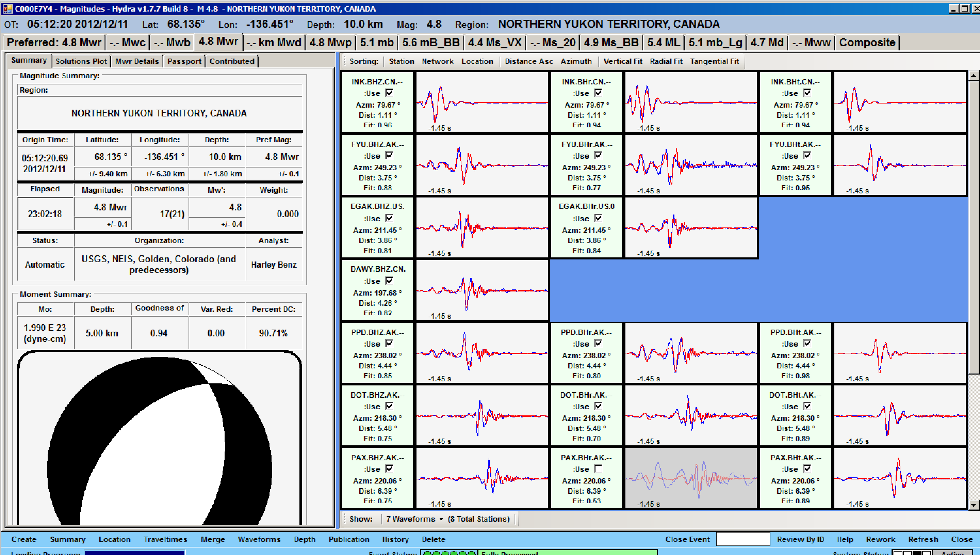Open Location from the bottom menu
This screenshot has height=555, width=980.
pyautogui.click(x=114, y=539)
